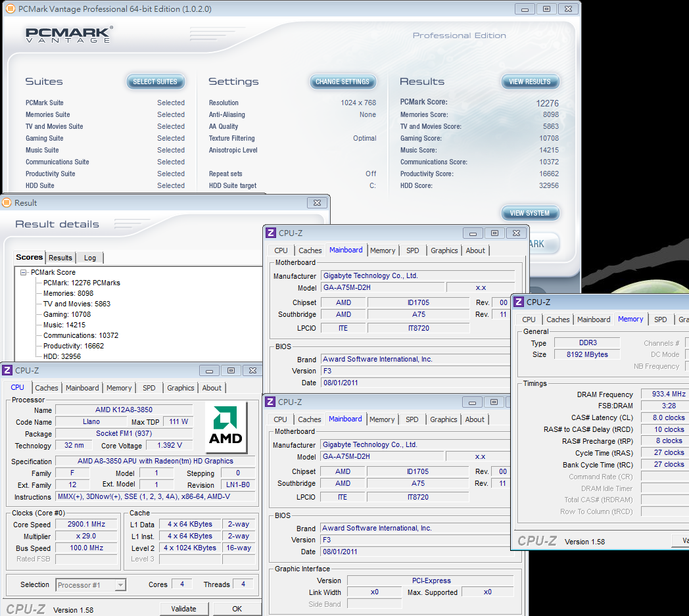The height and width of the screenshot is (616, 689).
Task: Click the Threads count field
Action: coord(243,584)
